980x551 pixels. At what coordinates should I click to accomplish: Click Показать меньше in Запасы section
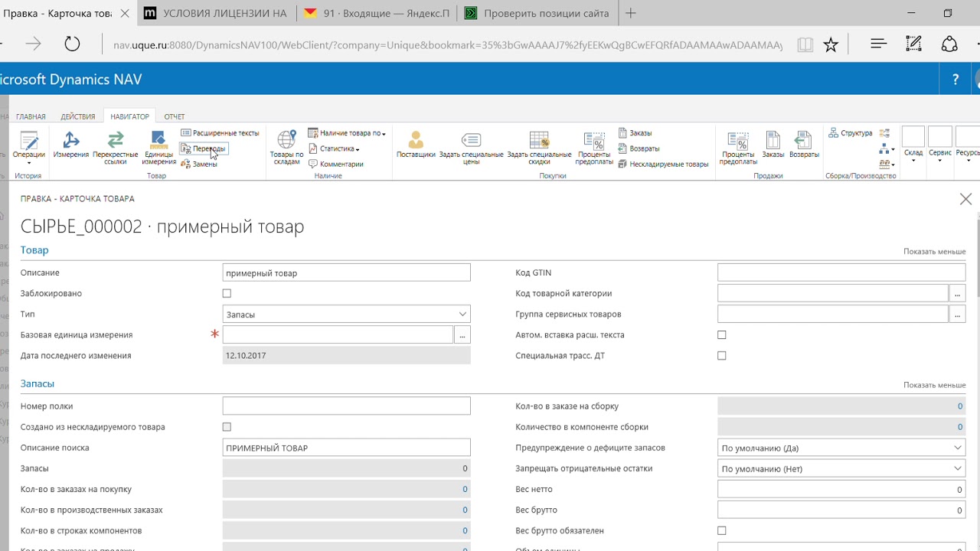934,385
